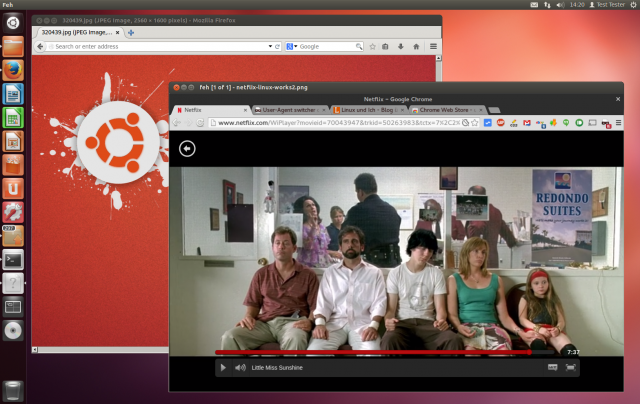The width and height of the screenshot is (640, 404).
Task: Open LibreOffice Calc from the launcher
Action: [x=13, y=118]
